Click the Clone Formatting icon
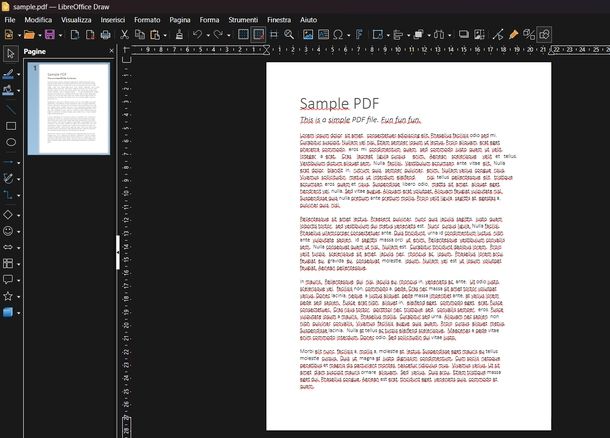The image size is (610, 438). point(179,35)
